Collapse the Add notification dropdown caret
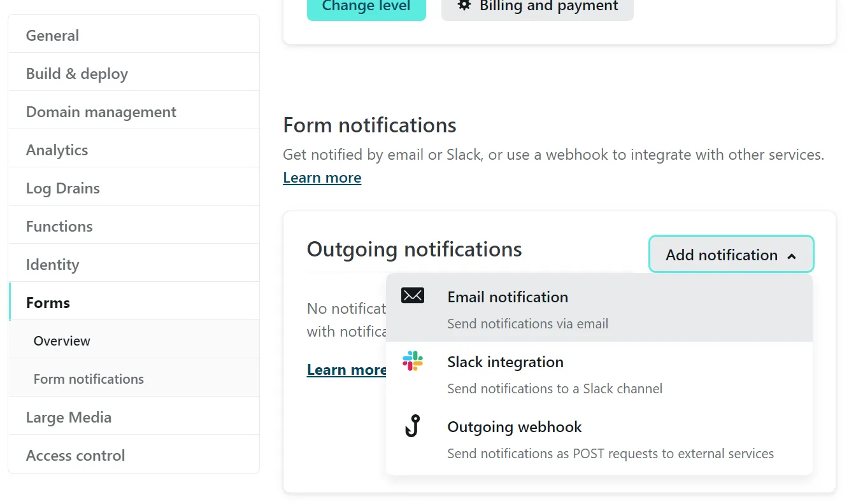Viewport: 849px width, 504px height. coord(792,256)
